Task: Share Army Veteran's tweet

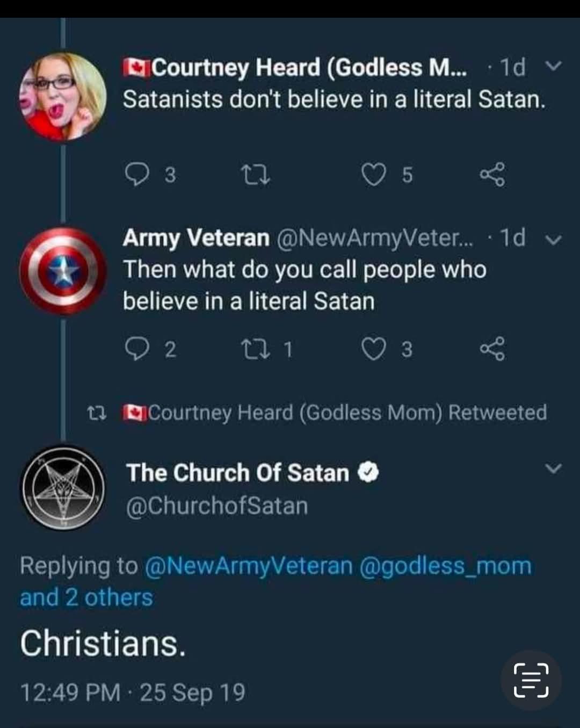Action: 492,349
